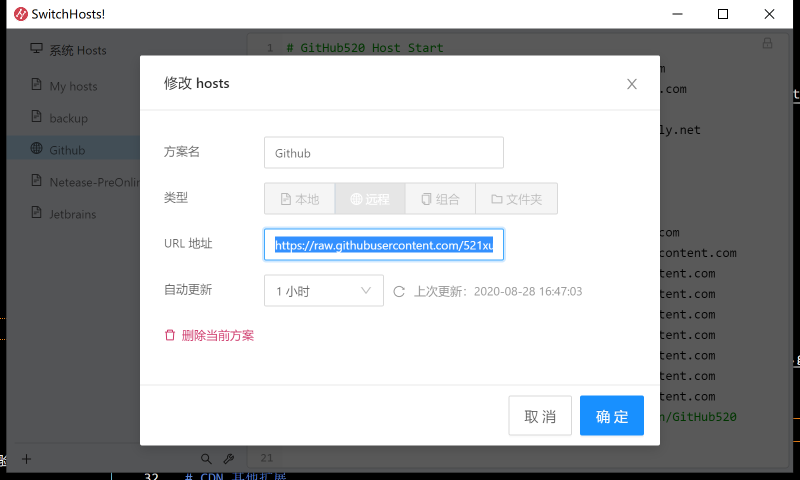Select the 组合 type option

pyautogui.click(x=440, y=199)
